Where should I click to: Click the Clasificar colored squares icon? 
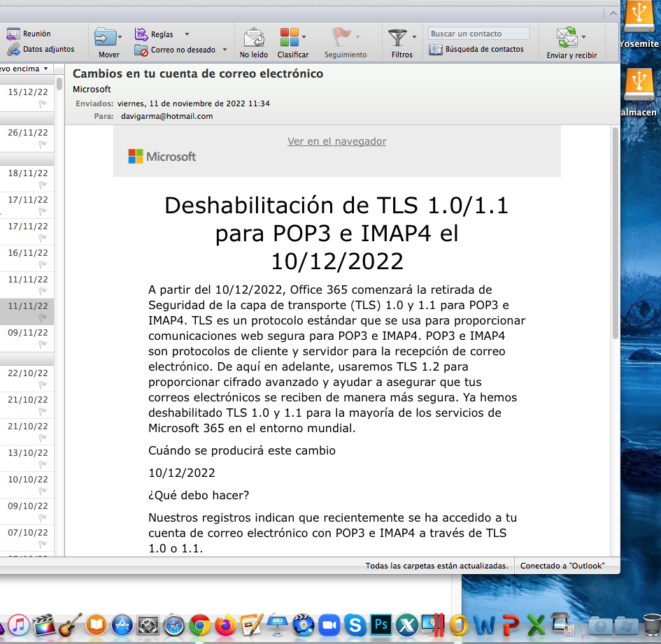point(290,38)
